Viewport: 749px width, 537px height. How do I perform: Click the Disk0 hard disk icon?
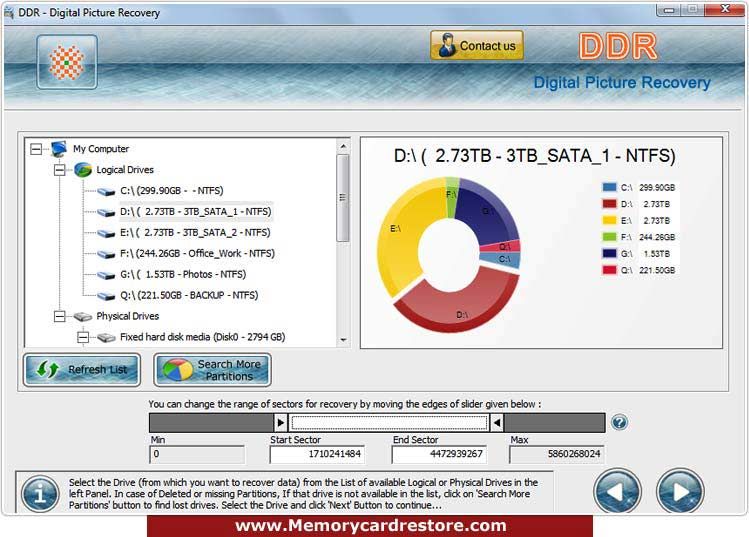(106, 338)
